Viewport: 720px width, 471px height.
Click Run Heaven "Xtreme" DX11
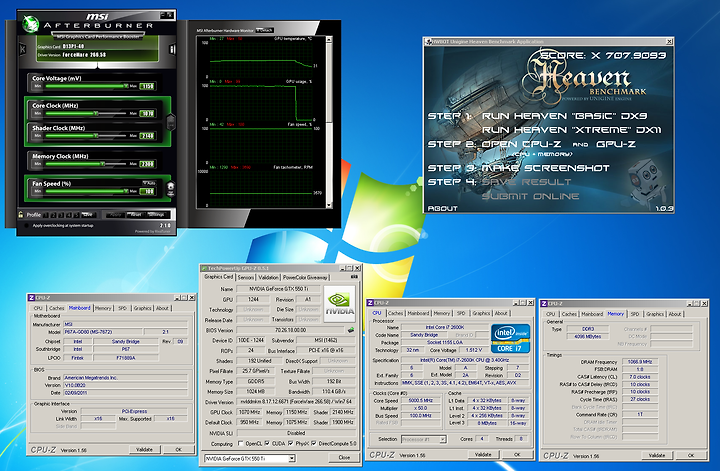point(572,130)
